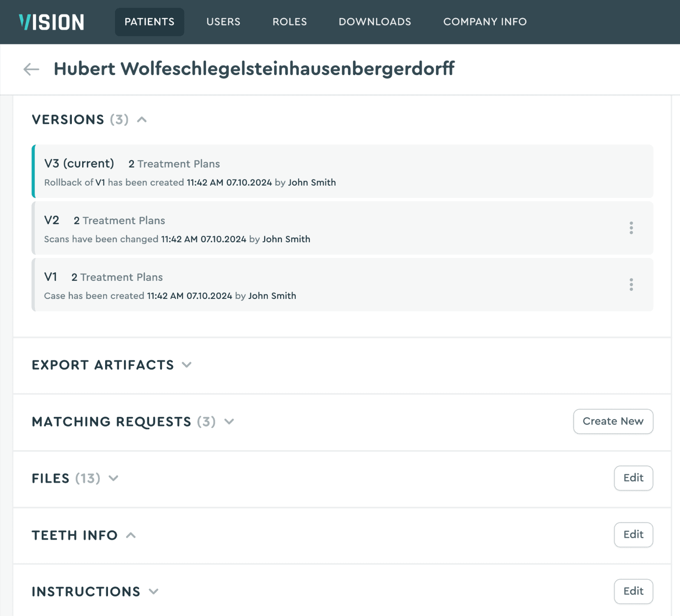Click Create New matching request
The width and height of the screenshot is (680, 616).
click(x=613, y=421)
